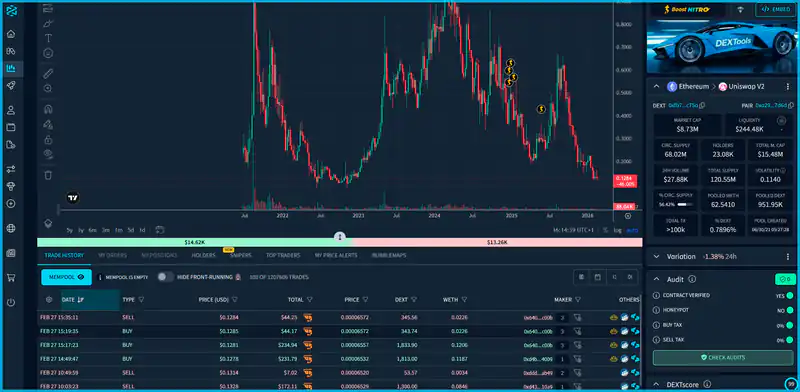This screenshot has width=800, height=392.
Task: Set chart range to 6m
Action: [92, 230]
